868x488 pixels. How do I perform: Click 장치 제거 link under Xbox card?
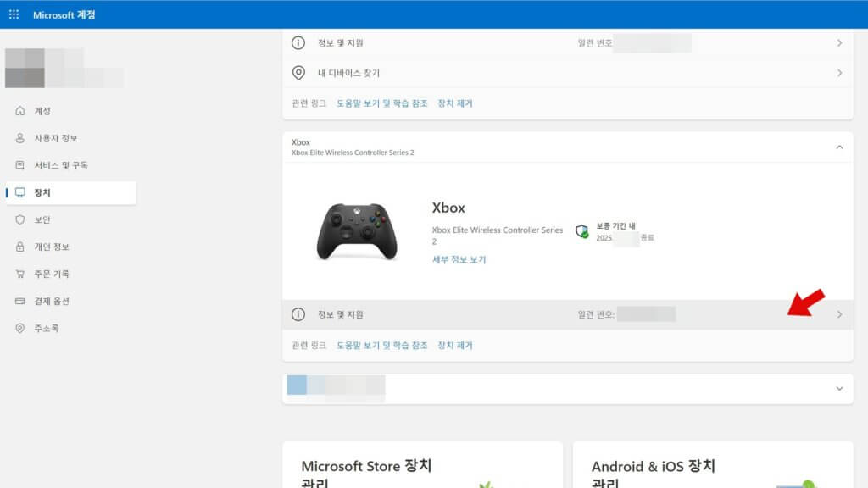tap(455, 346)
